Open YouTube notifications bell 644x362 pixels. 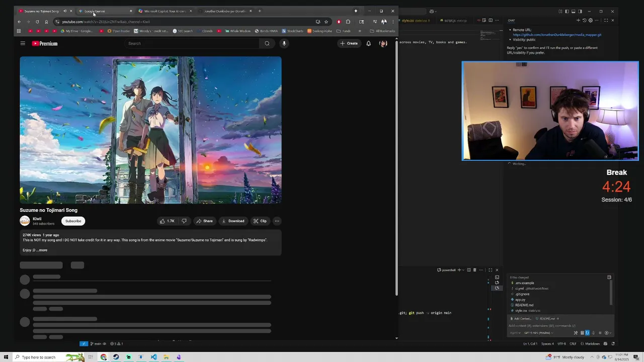pyautogui.click(x=368, y=43)
